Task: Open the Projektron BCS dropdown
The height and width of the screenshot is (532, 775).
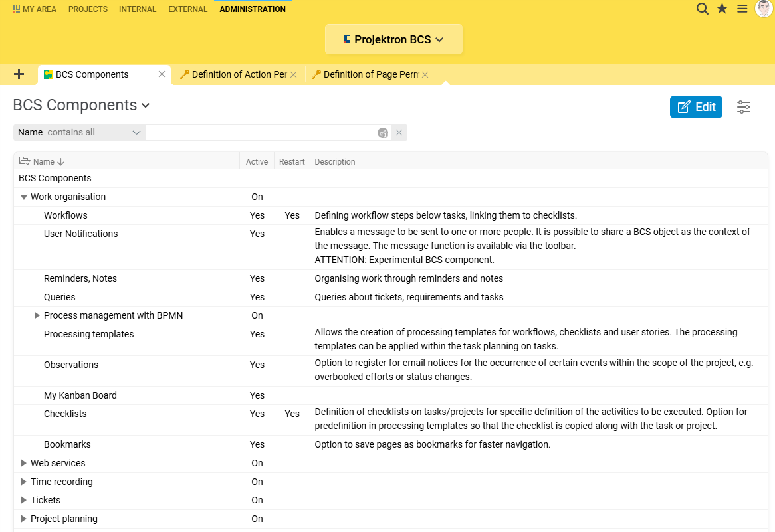Action: coord(393,40)
